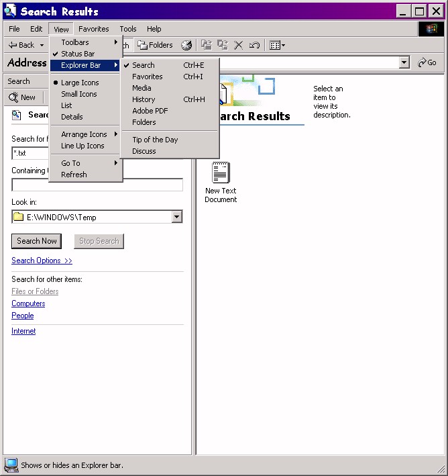Select the Large Icons view option

tap(85, 83)
